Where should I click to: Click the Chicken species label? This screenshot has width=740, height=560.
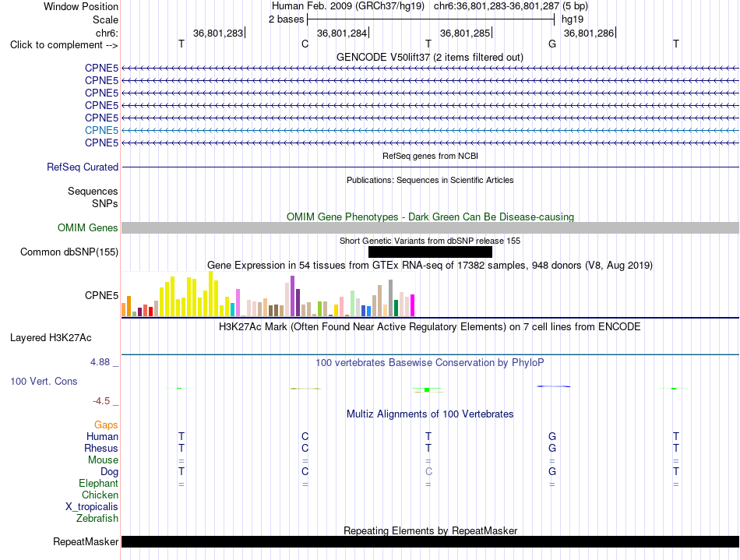(100, 495)
